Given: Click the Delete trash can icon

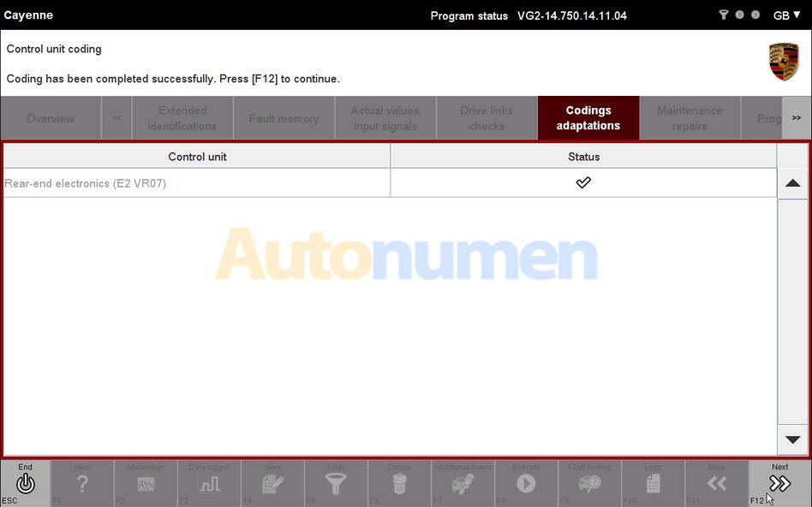Looking at the screenshot, I should point(399,484).
